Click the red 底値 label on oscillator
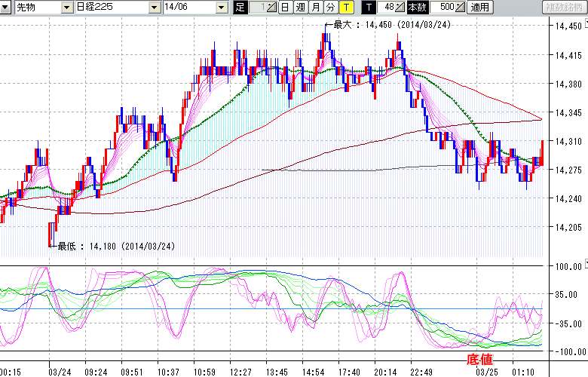The height and width of the screenshot is (377, 588). (482, 359)
